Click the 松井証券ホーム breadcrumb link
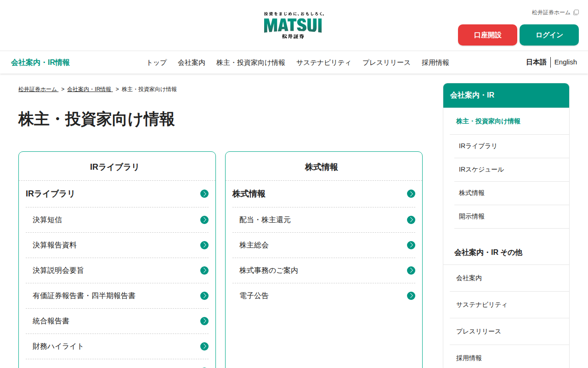The width and height of the screenshot is (588, 368). (38, 89)
